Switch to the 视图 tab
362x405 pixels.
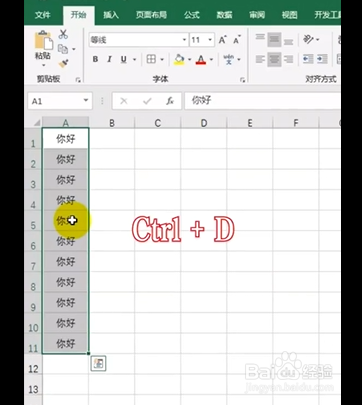click(x=289, y=15)
